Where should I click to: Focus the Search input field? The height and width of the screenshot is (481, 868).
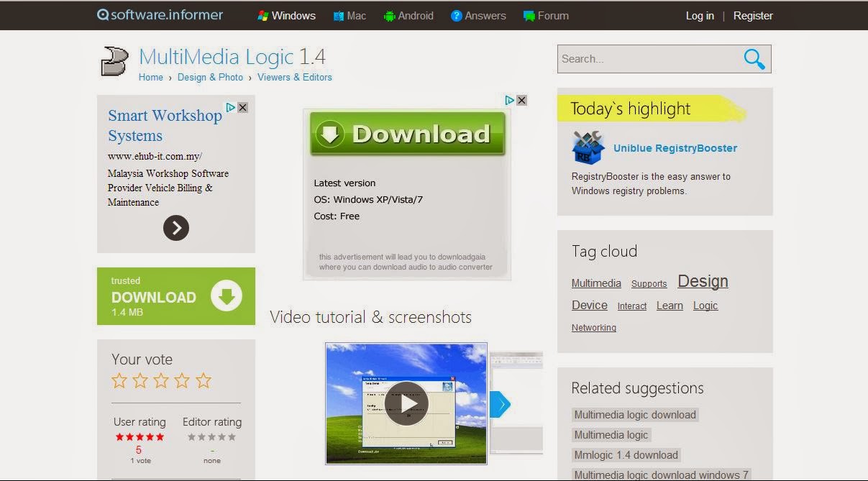pos(647,59)
